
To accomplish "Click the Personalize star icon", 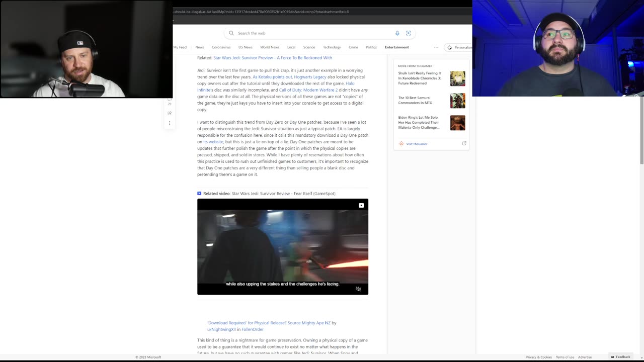I will [449, 47].
